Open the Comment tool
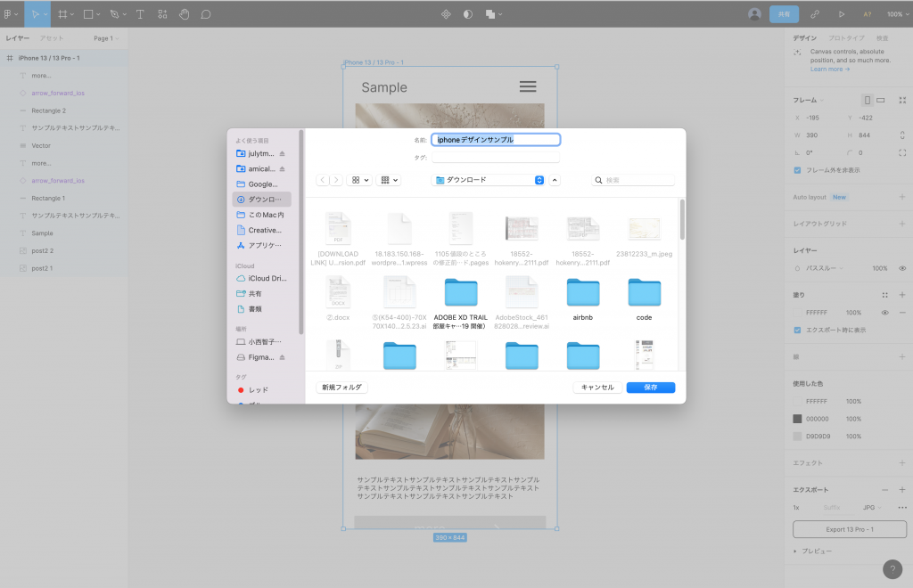This screenshot has height=588, width=913. click(x=206, y=14)
